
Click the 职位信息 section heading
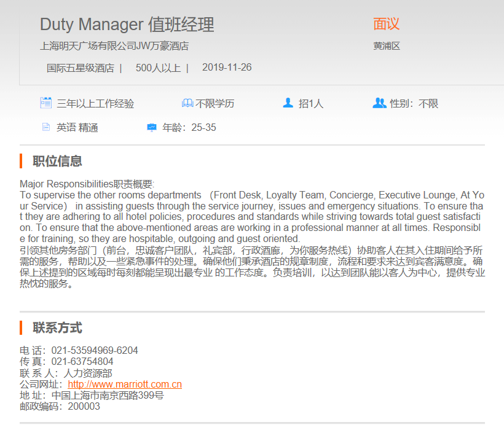pos(57,162)
